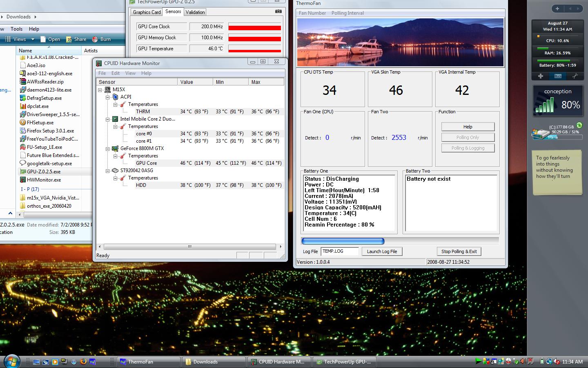
Task: Click CPU usage bar in gadget
Action: point(558,36)
